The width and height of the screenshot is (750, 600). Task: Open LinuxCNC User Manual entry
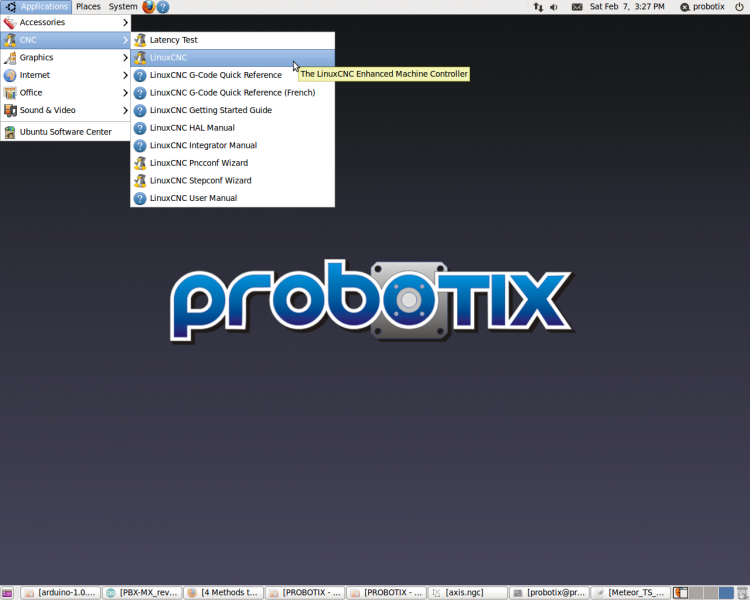(232, 198)
